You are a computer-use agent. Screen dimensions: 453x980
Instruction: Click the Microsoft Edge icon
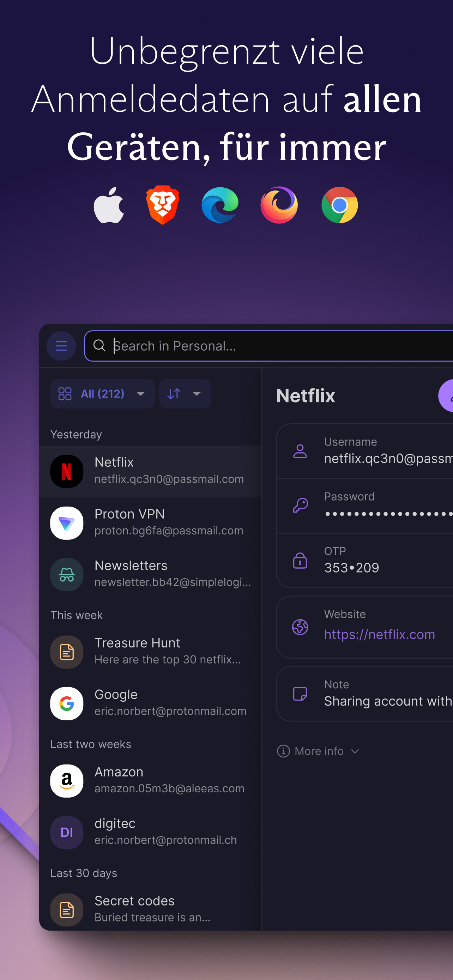pos(220,205)
